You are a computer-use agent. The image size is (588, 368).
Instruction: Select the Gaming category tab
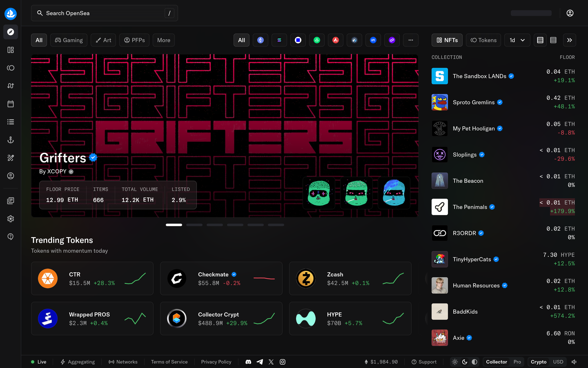pos(69,40)
